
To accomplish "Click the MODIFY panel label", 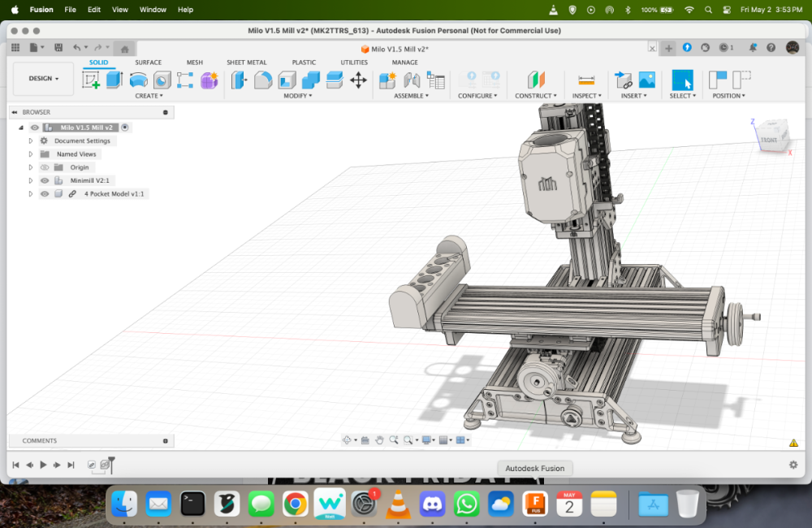I will tap(298, 96).
